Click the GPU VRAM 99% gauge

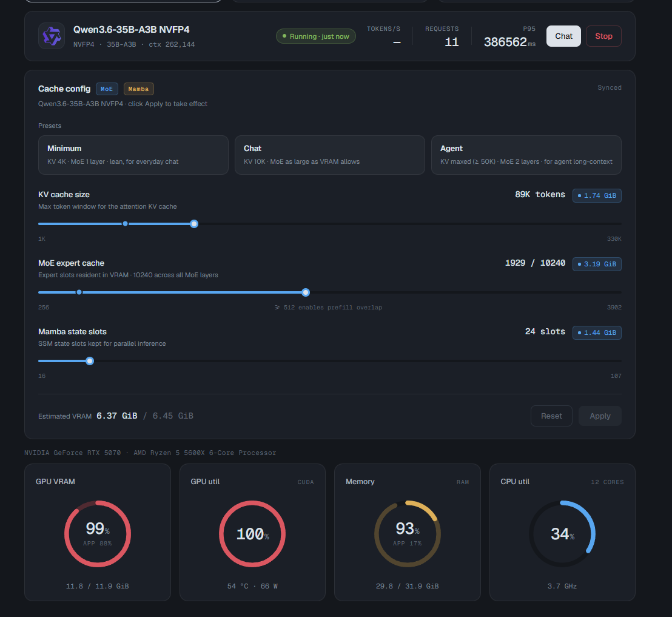click(98, 534)
